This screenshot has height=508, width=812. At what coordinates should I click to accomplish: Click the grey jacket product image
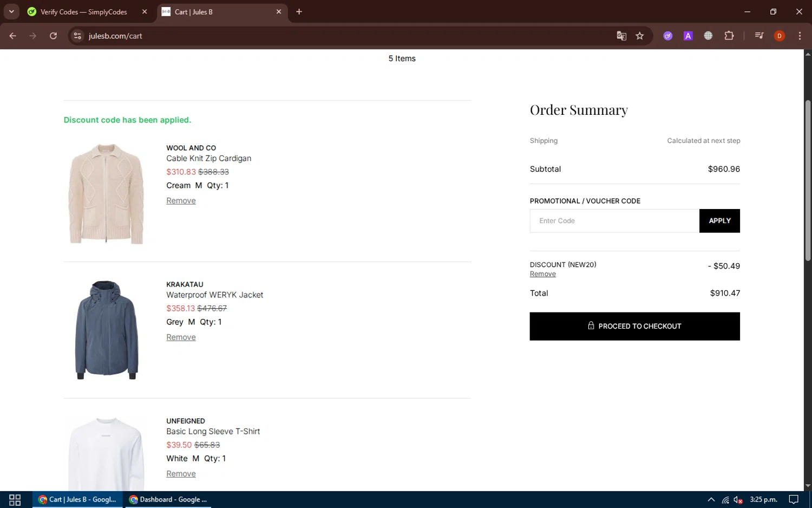click(x=106, y=330)
